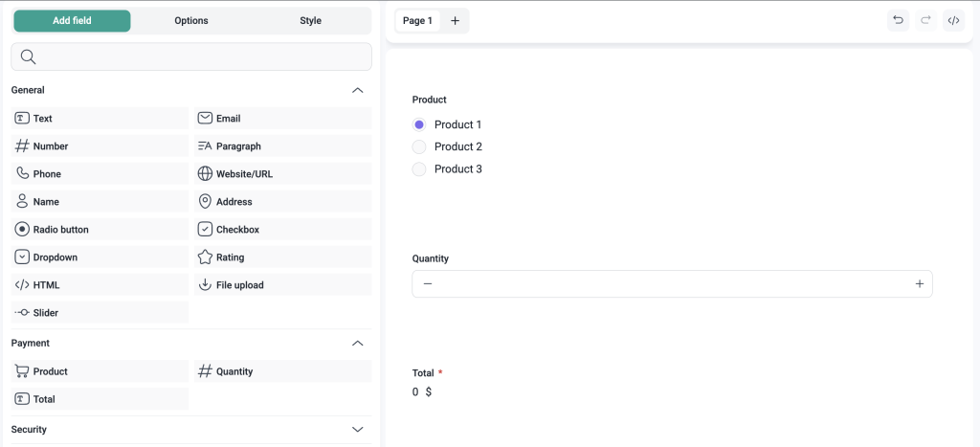
Task: Add a Quantity payment field
Action: tap(282, 371)
